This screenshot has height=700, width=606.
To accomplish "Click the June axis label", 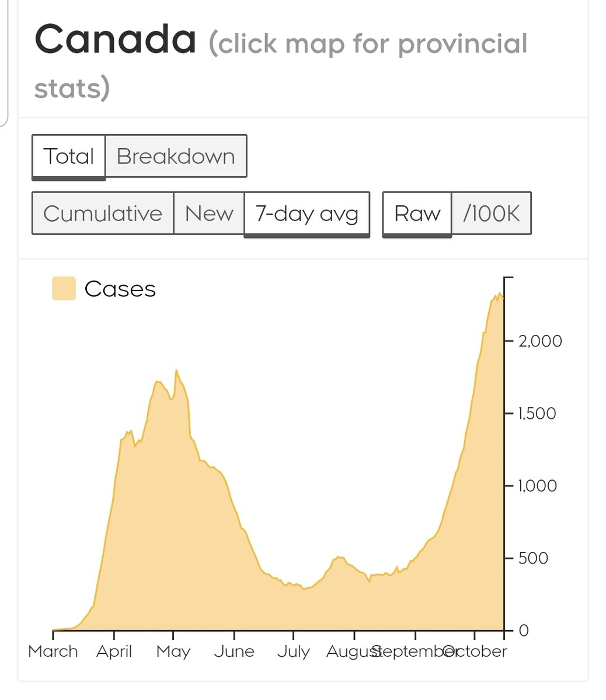I will coord(234,651).
